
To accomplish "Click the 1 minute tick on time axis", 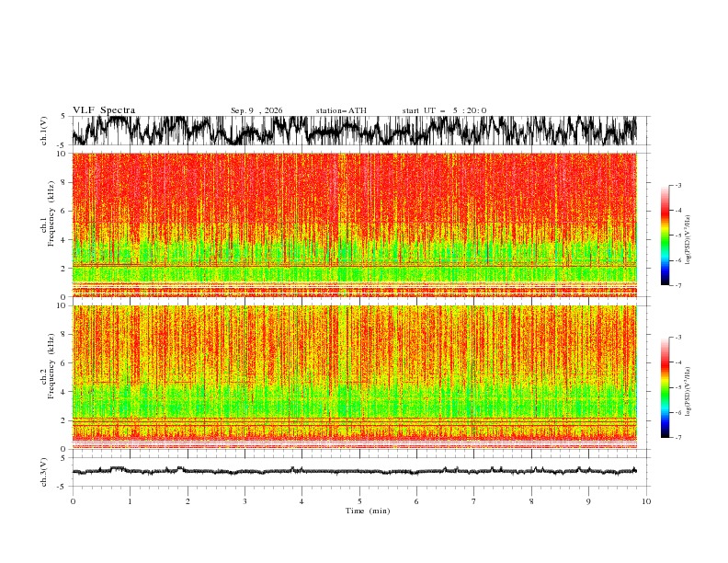I will 130,501.
